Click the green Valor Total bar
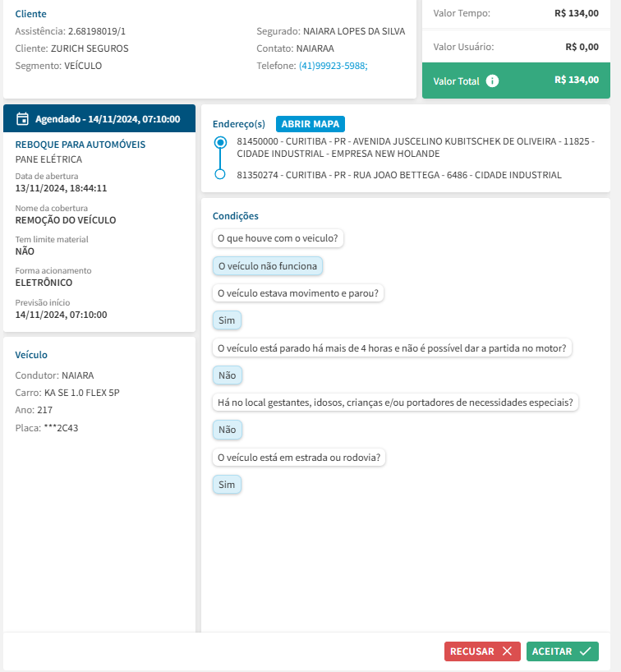This screenshot has width=621, height=672. coord(516,81)
